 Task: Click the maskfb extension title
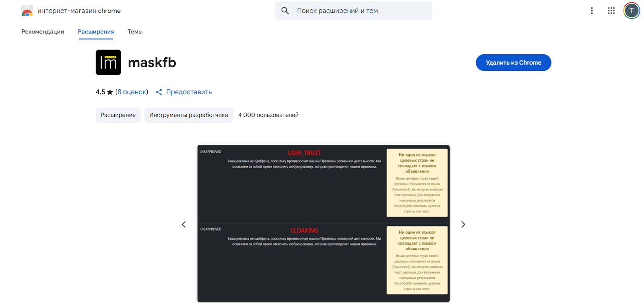[152, 62]
